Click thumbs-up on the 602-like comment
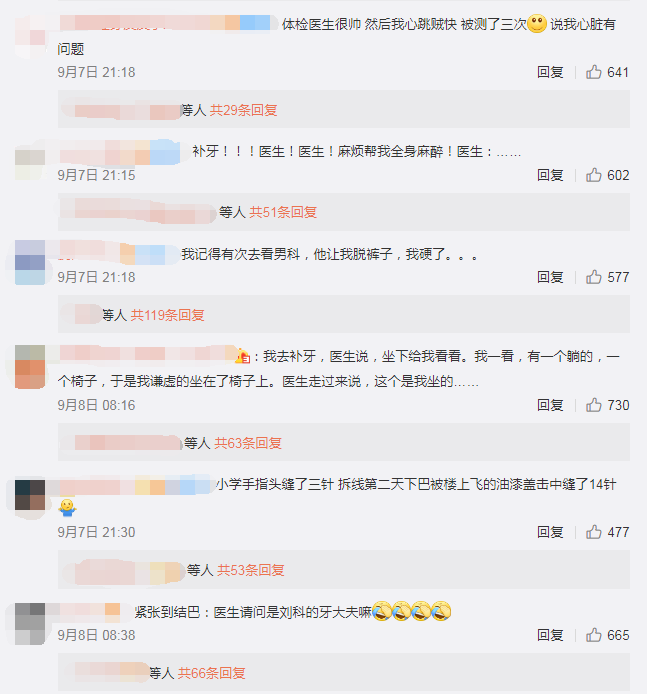Image resolution: width=647 pixels, height=694 pixels. pos(593,175)
